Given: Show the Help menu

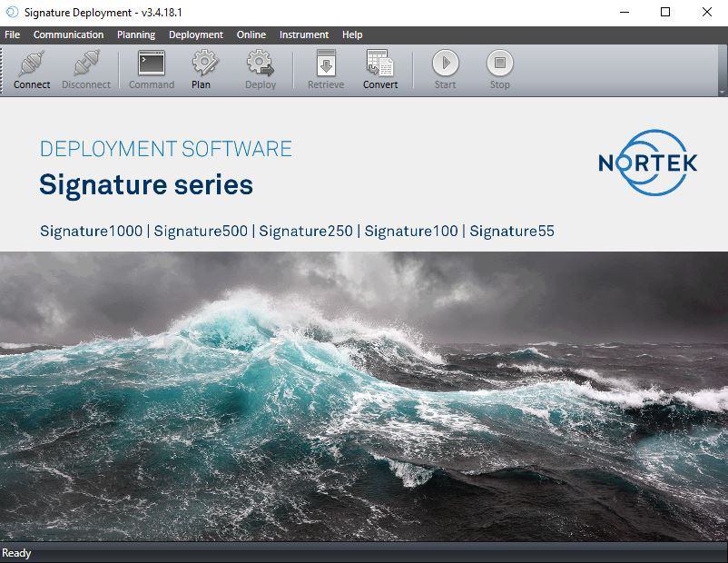Looking at the screenshot, I should coord(352,35).
